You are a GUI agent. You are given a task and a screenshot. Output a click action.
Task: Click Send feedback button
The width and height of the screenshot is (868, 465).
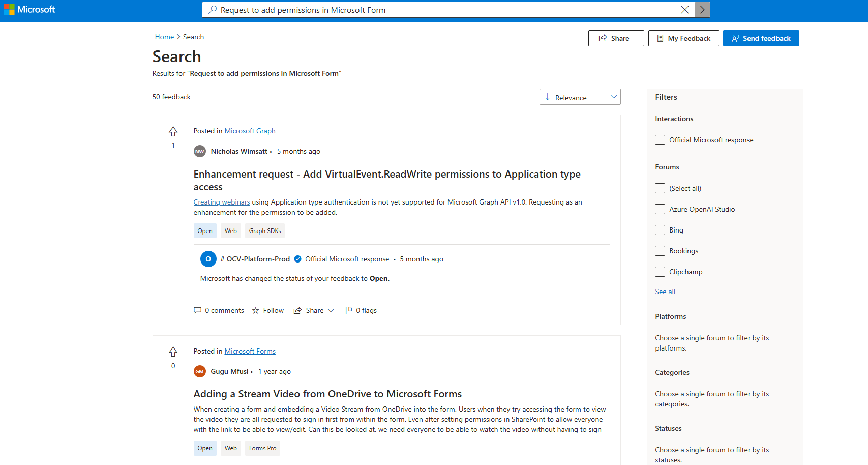pyautogui.click(x=761, y=38)
